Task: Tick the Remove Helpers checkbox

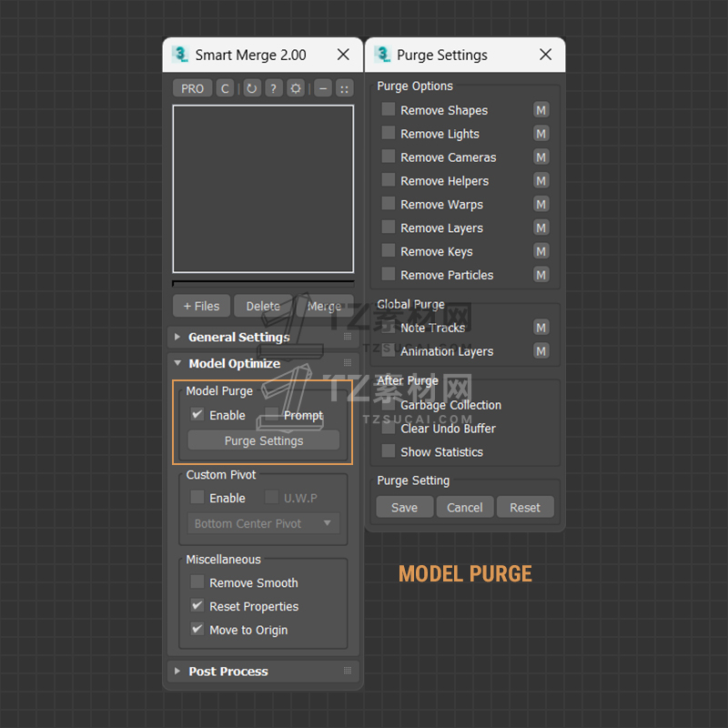Action: pos(389,179)
